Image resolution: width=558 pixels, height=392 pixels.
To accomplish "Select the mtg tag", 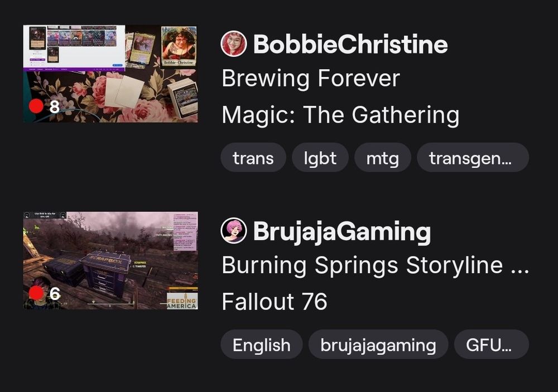I will pyautogui.click(x=383, y=158).
